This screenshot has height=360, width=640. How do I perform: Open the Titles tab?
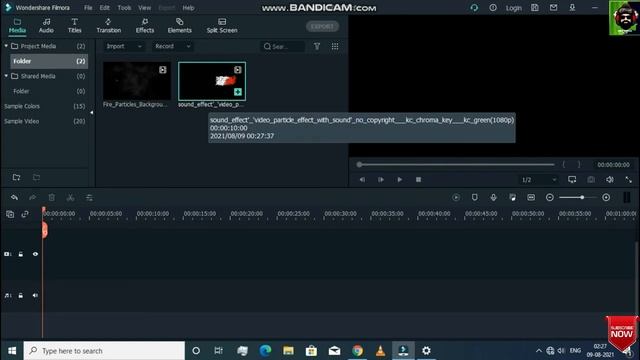coord(74,25)
